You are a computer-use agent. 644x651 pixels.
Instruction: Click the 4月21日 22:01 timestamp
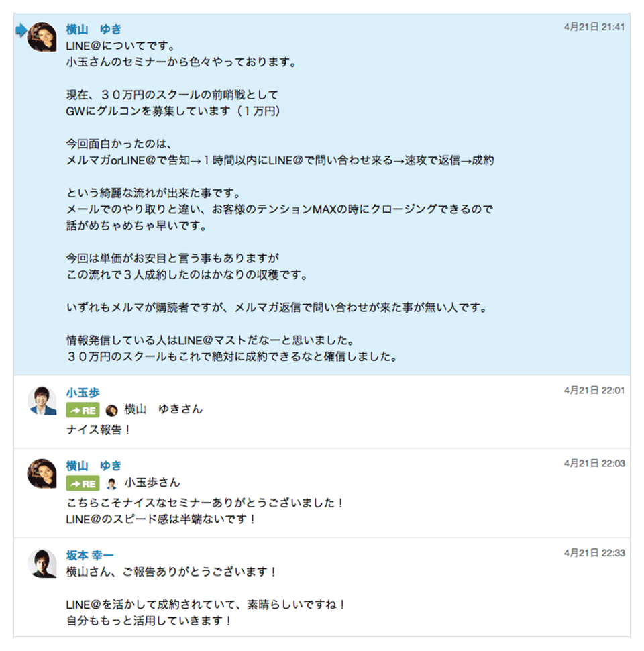pos(594,390)
